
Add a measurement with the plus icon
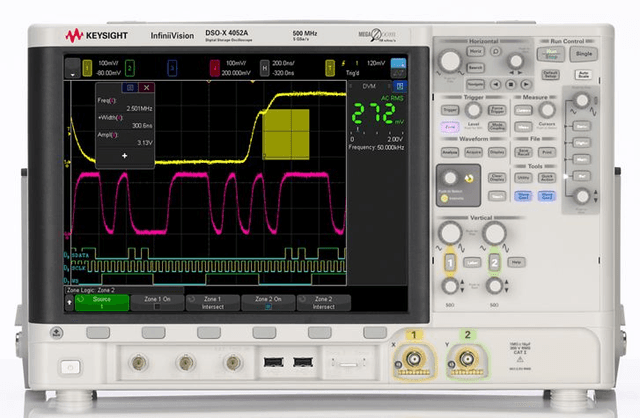[124, 156]
